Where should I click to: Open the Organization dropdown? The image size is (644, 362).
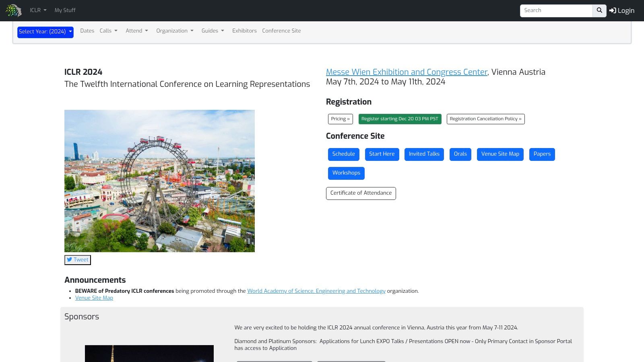coord(175,31)
